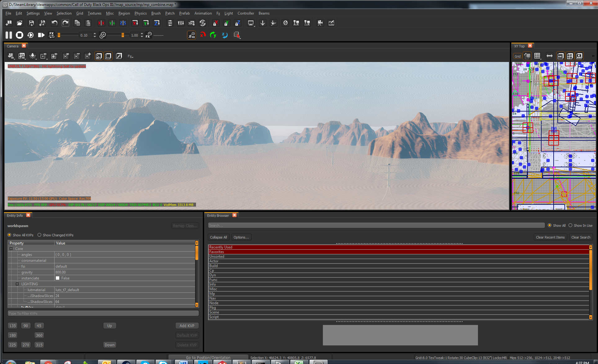The width and height of the screenshot is (598, 364).
Task: Click the Flip X axis icon
Action: 101,23
